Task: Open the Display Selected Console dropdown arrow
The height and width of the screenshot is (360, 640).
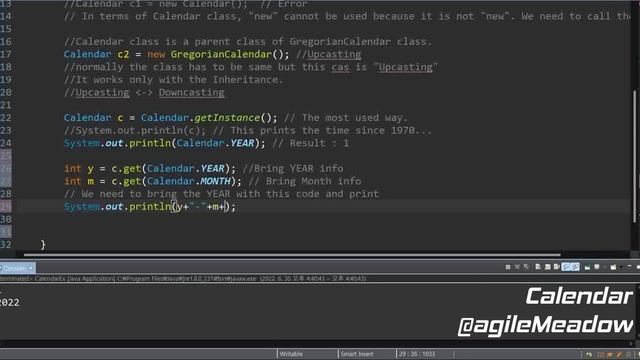Action: click(605, 267)
